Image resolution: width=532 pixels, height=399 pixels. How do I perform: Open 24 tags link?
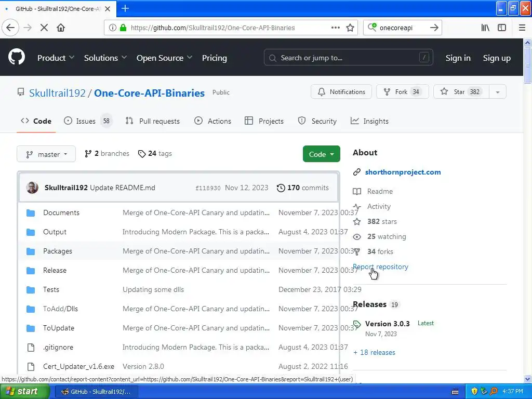(155, 154)
